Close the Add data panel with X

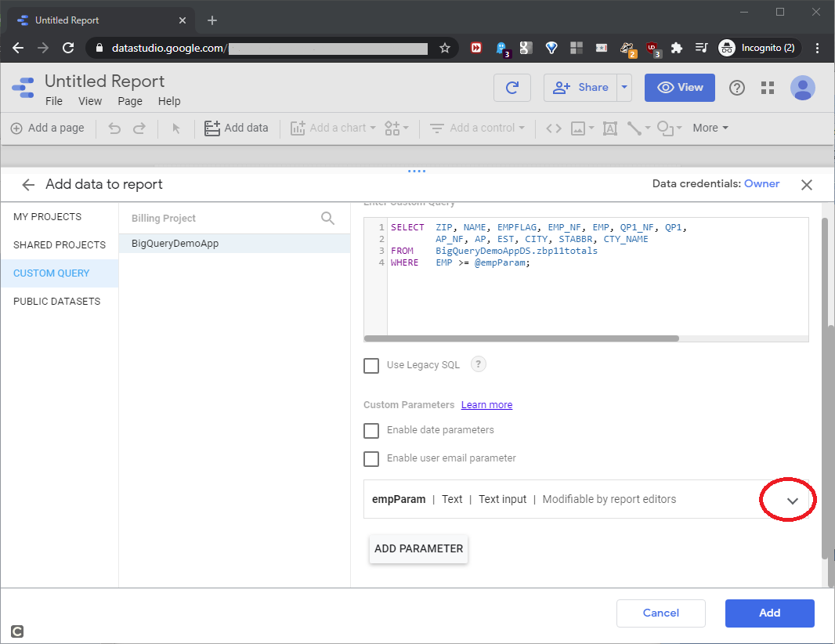807,185
